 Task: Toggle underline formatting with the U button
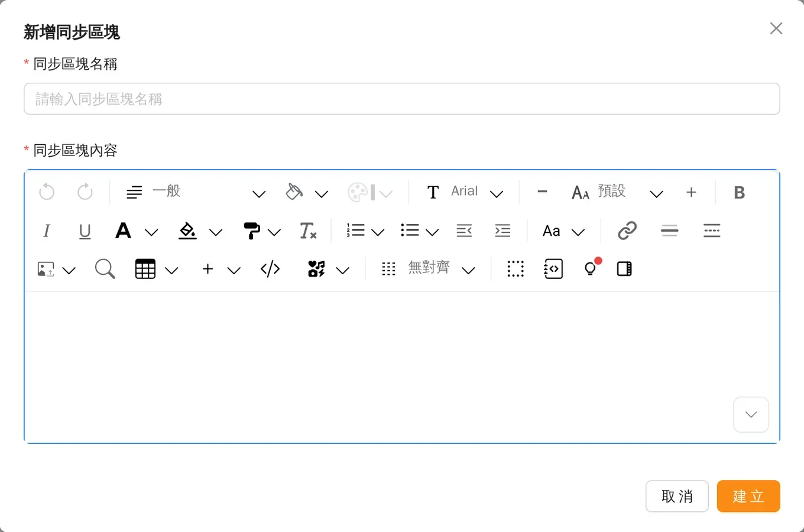[x=85, y=231]
